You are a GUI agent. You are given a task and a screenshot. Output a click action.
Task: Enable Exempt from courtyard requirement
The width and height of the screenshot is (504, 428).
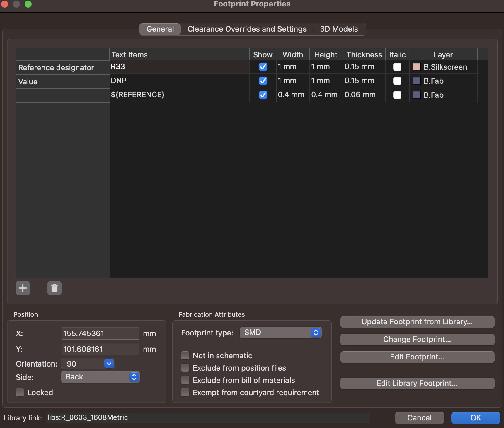point(185,392)
